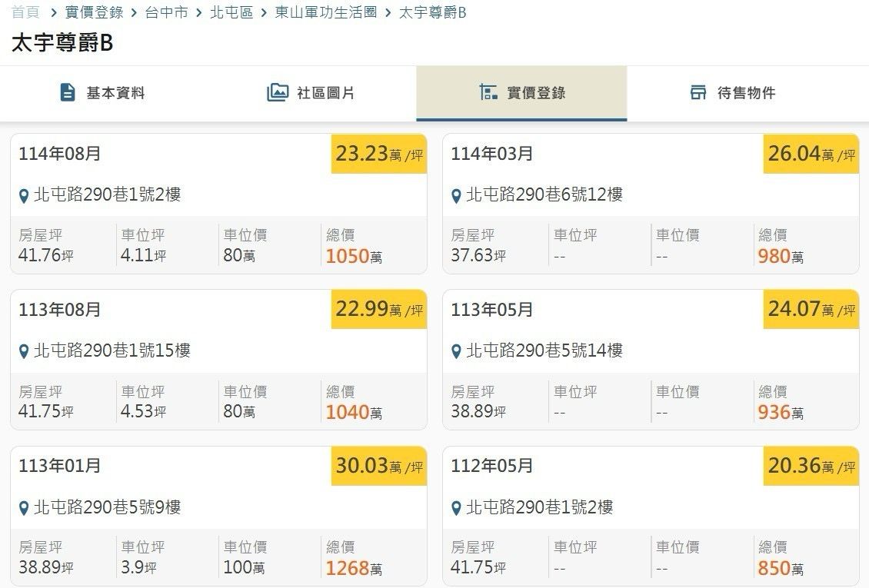
Task: Select the 30.03萬/坪 price badge
Action: pyautogui.click(x=379, y=467)
